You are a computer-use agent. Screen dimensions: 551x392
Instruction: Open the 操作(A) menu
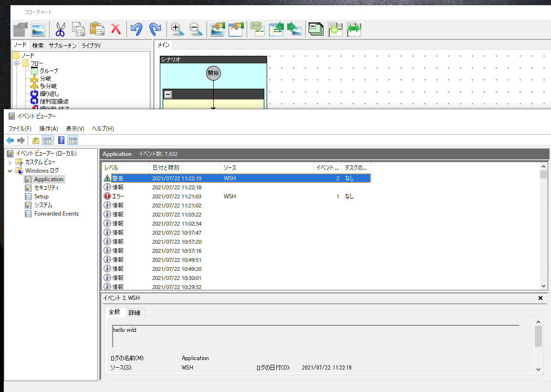48,128
